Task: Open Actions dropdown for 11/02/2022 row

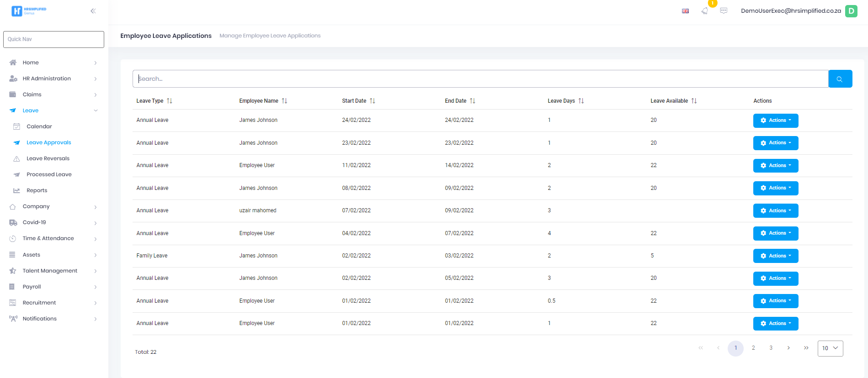Action: click(x=776, y=166)
